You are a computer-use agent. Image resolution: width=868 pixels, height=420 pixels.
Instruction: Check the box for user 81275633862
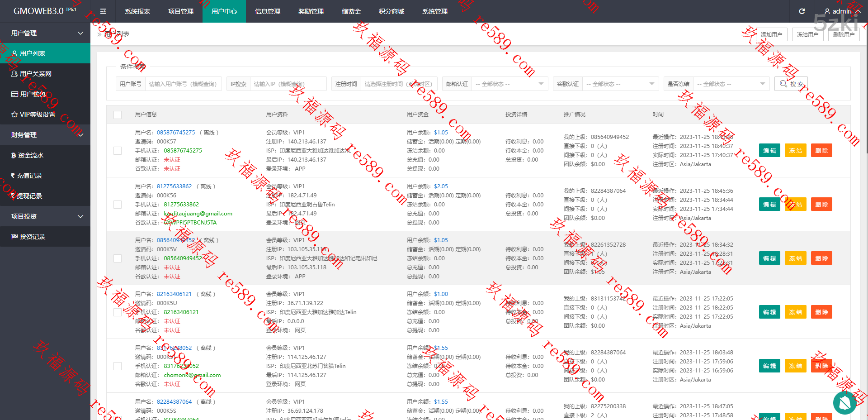pos(118,205)
